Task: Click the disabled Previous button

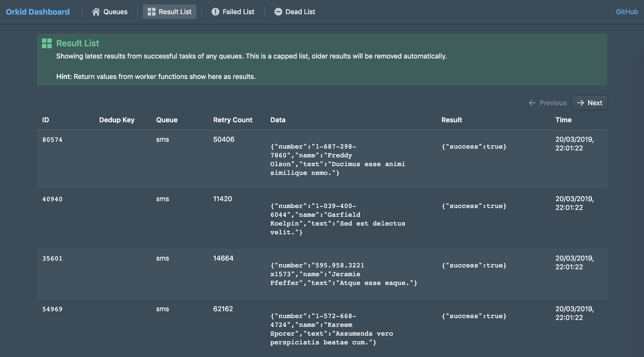Action: point(547,103)
